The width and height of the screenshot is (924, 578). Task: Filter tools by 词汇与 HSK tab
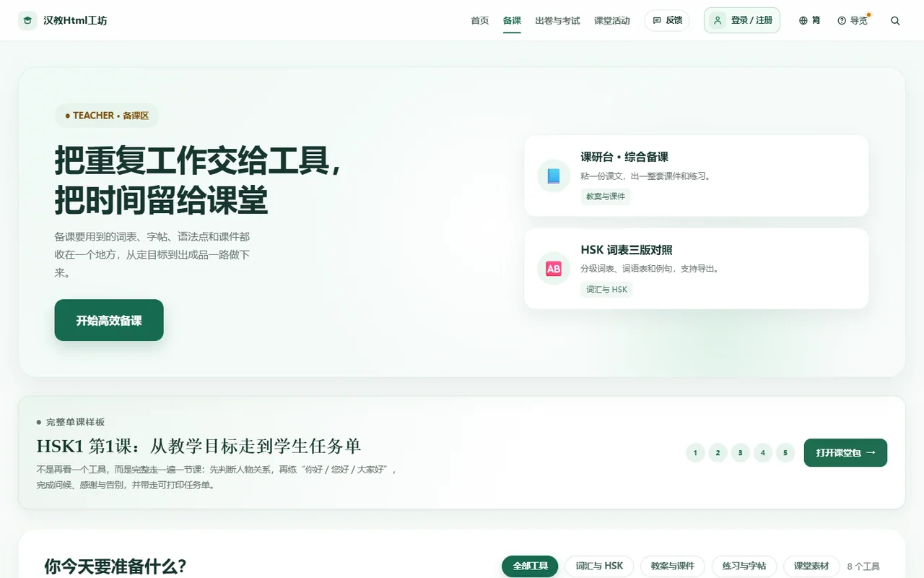tap(599, 566)
